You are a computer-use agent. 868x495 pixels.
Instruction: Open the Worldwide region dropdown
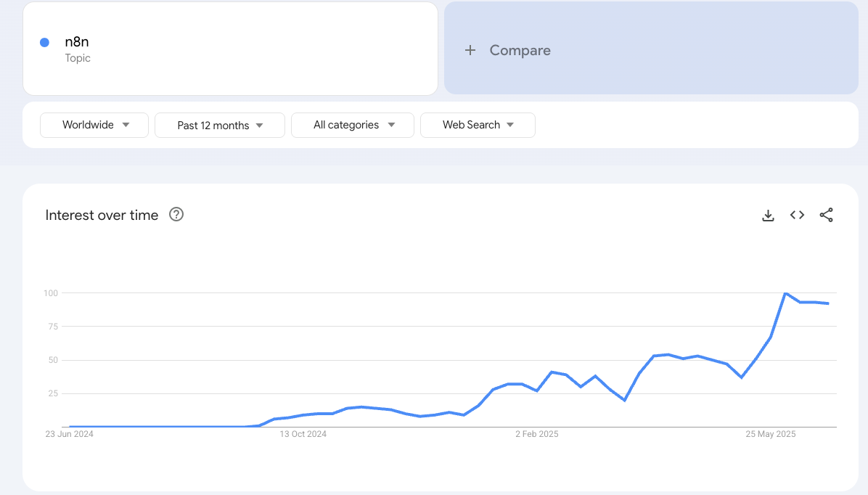(94, 125)
